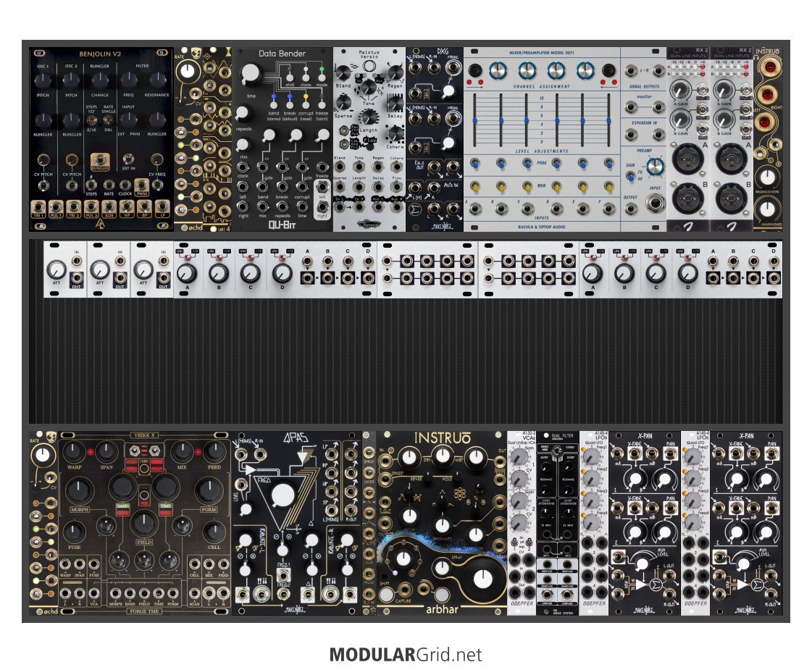Screen dimensions: 812x670
Task: Adjust the filter FREQ knob on Benjolin
Action: [x=128, y=80]
